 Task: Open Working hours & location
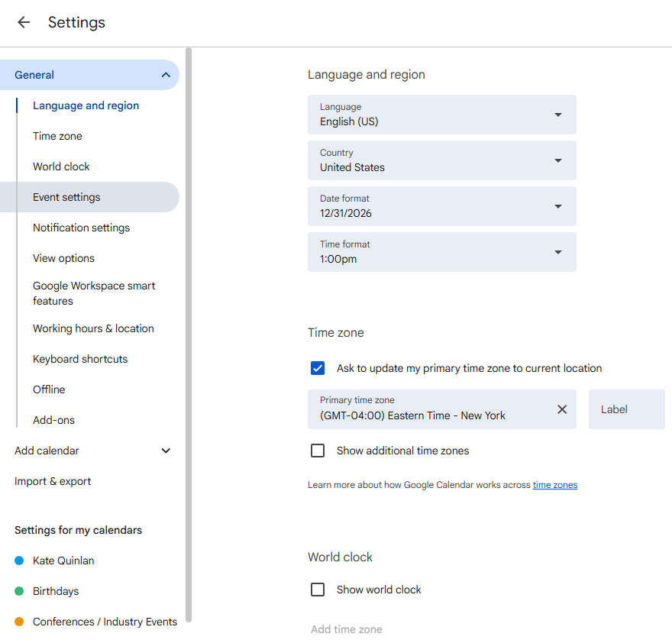click(93, 328)
